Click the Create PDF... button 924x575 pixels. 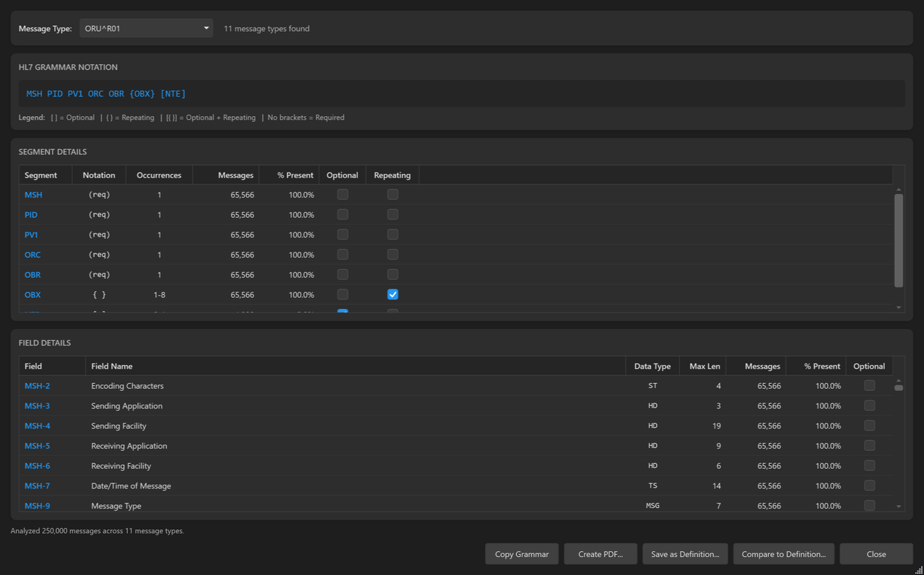[x=601, y=554]
